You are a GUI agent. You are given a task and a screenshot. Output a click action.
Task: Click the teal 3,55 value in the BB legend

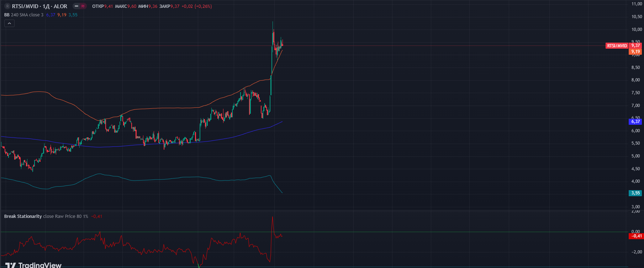pyautogui.click(x=73, y=15)
